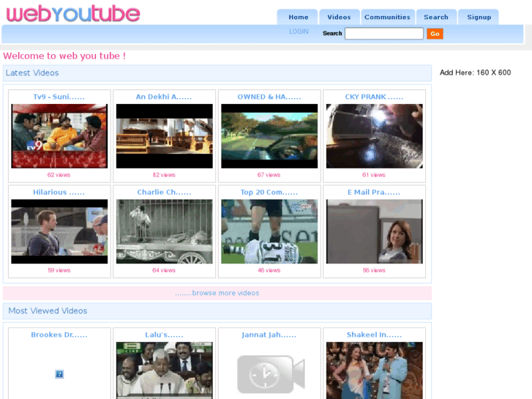Click the '46 views' text
This screenshot has width=532, height=399.
coord(269,270)
